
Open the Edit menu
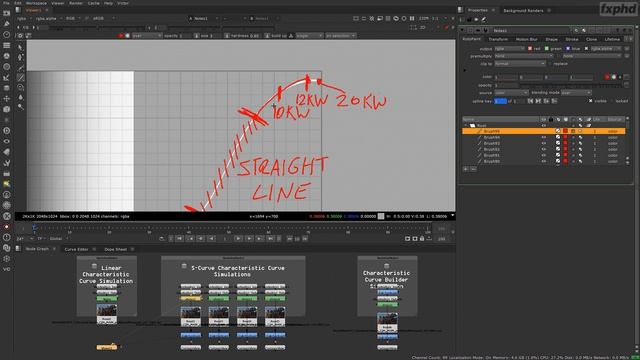tap(18, 3)
